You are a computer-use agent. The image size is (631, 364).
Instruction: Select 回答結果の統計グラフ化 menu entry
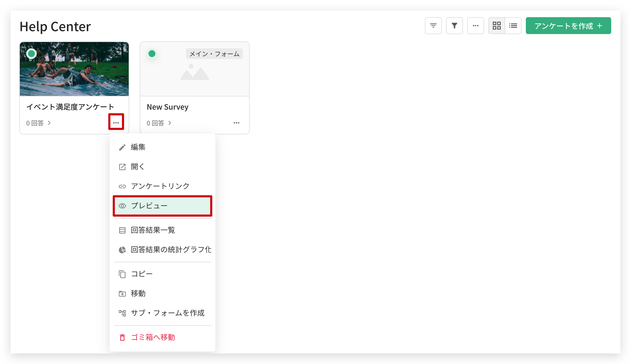(163, 250)
